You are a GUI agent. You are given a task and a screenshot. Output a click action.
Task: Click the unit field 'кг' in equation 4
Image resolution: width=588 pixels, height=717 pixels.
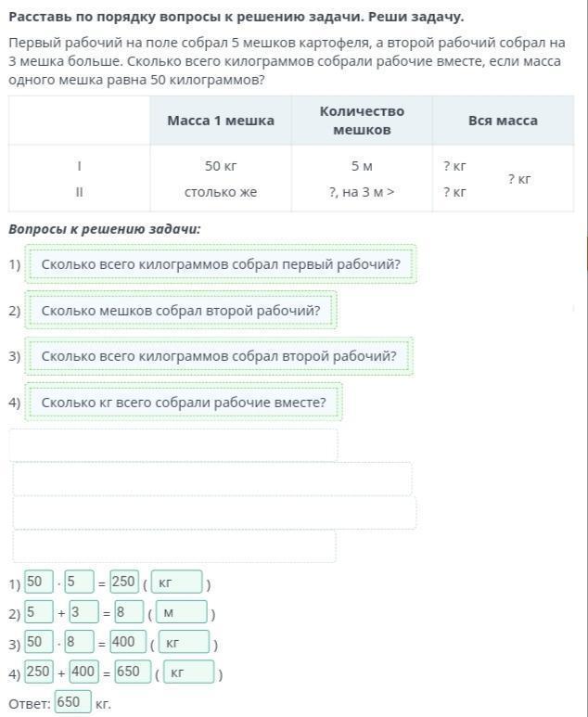pos(188,672)
